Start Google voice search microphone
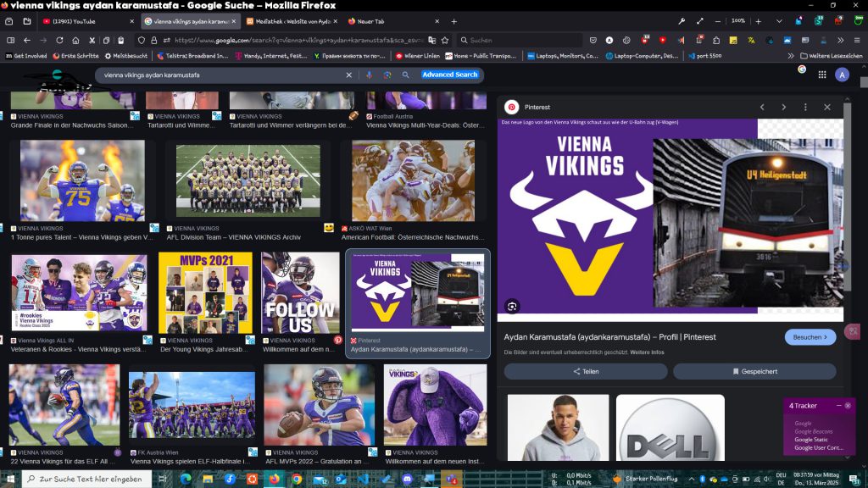 tap(370, 75)
